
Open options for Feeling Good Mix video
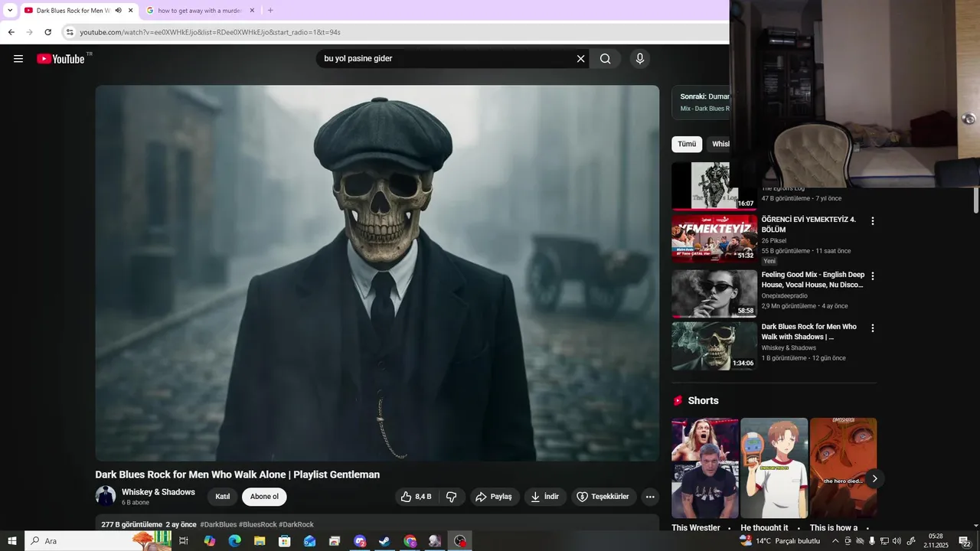coord(872,275)
